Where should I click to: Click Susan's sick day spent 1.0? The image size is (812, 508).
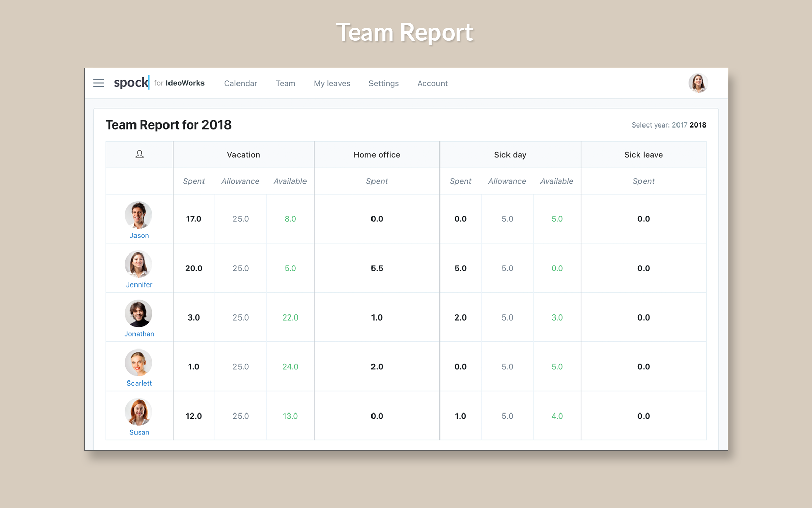pos(461,416)
